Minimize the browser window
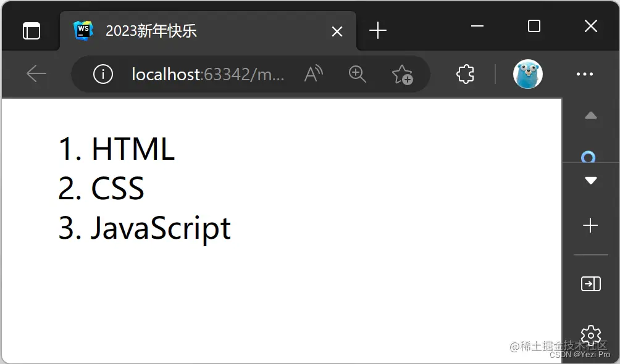Viewport: 620px width, 364px height. click(x=477, y=26)
